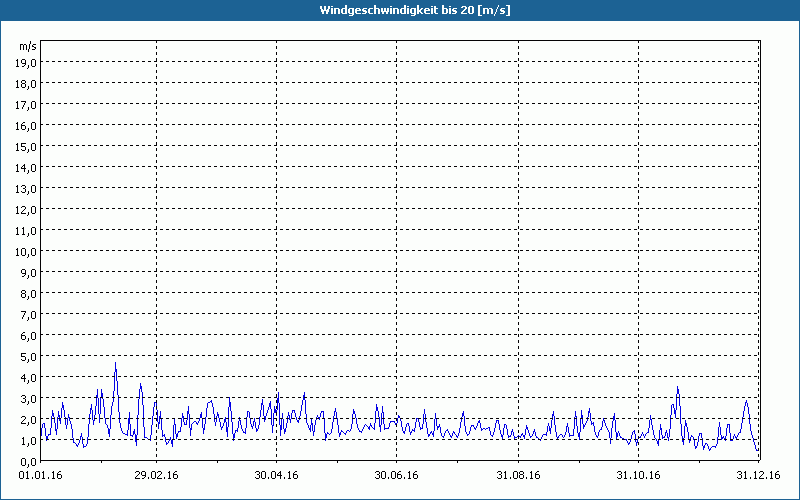Click the November wind peak near 3.5 m/s

tap(678, 387)
